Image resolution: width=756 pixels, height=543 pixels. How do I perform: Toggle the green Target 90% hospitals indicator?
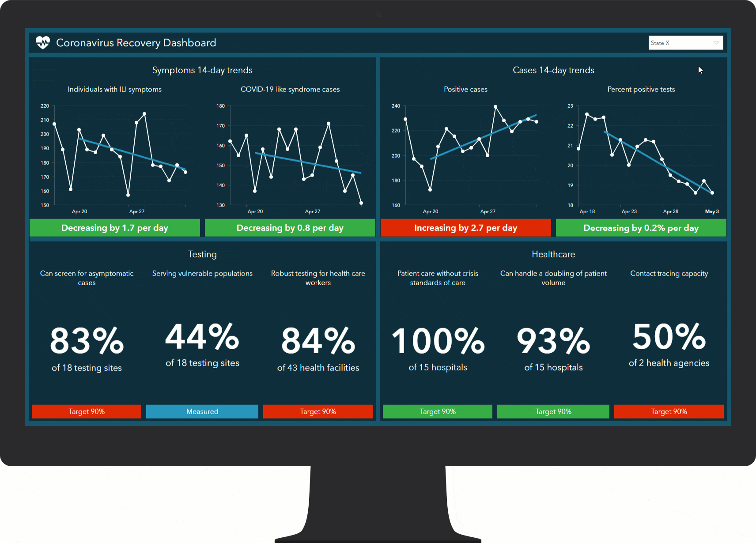(x=437, y=411)
